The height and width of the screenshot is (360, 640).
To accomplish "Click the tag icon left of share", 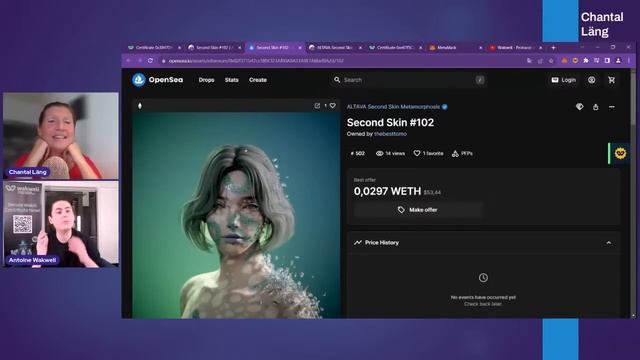I will (x=580, y=107).
